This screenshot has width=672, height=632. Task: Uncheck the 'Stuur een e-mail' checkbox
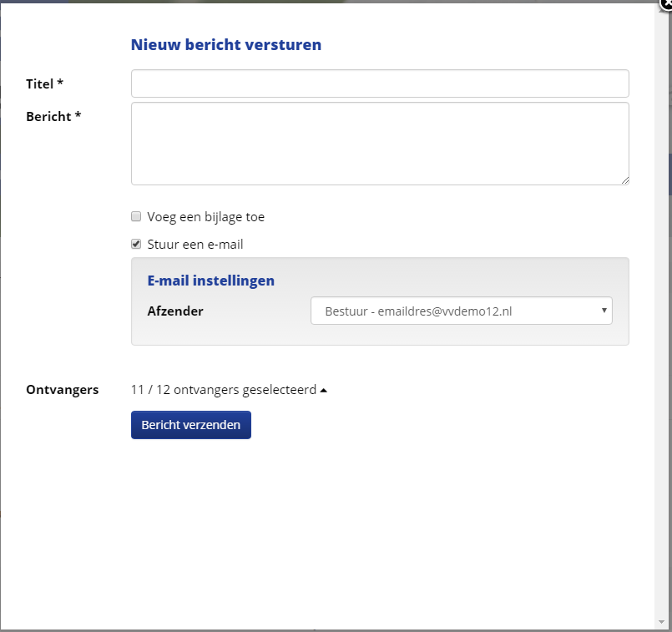pyautogui.click(x=136, y=245)
